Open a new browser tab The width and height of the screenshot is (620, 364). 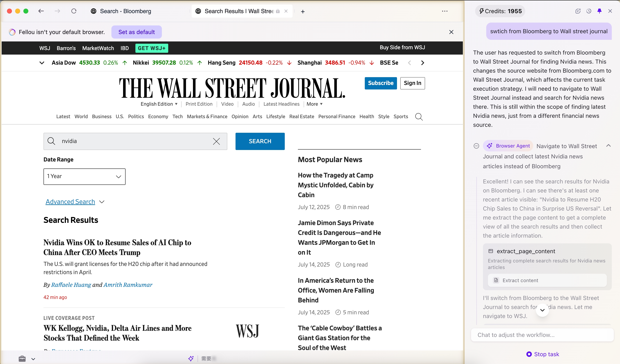[x=303, y=11]
